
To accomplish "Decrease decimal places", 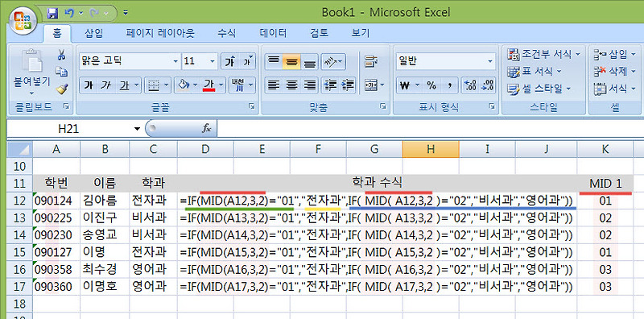I will coord(487,85).
